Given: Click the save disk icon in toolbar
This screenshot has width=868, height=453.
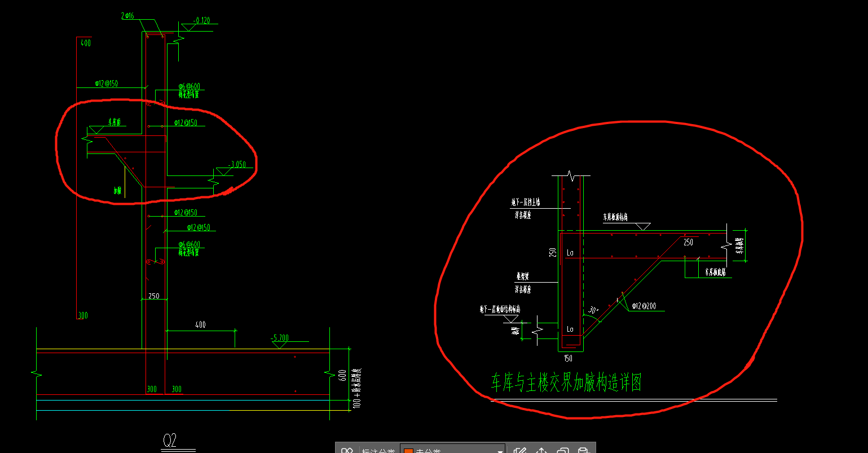Looking at the screenshot, I should coord(583,450).
